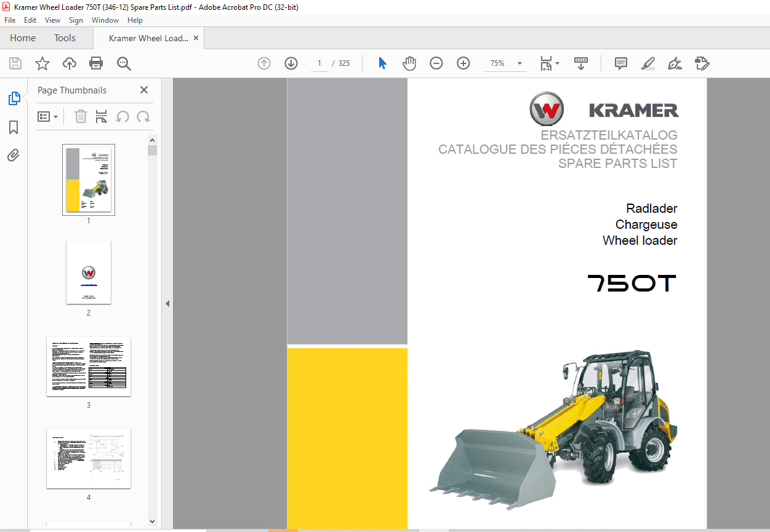Switch to the Tools tab
The image size is (770, 532).
click(65, 38)
